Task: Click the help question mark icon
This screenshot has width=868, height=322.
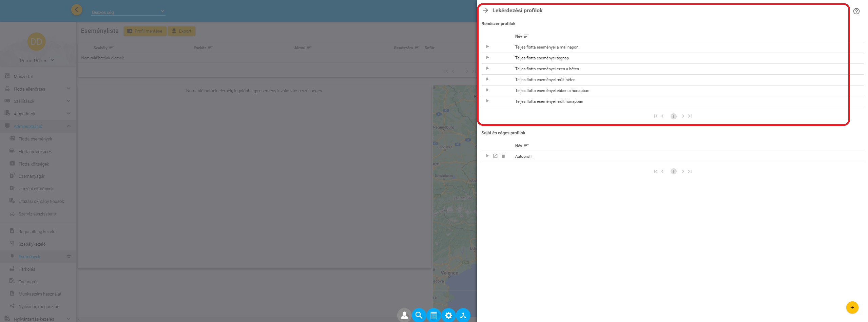Action: click(x=856, y=11)
